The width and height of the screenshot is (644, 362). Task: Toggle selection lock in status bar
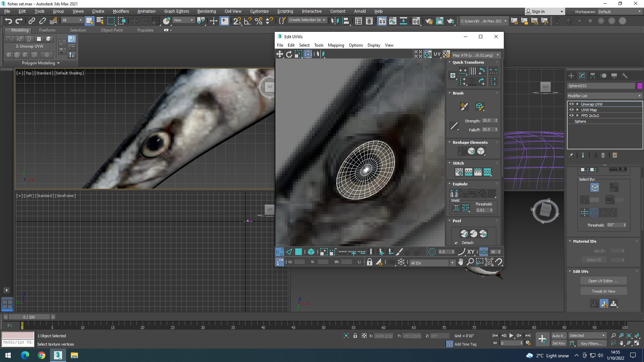355,336
